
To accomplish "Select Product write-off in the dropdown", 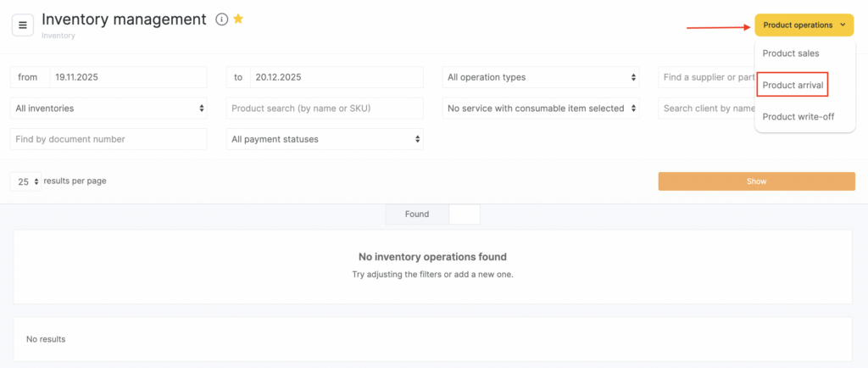I will coord(798,116).
